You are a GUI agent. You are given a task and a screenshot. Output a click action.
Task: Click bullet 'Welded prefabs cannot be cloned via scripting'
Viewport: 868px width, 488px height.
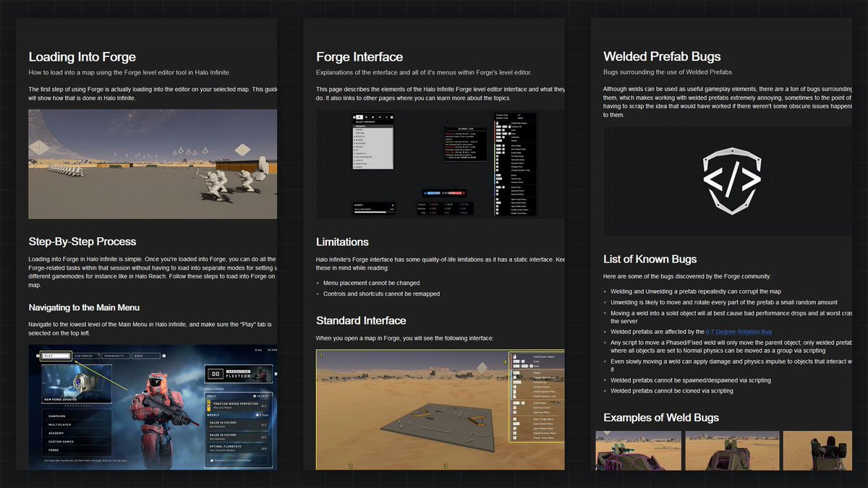tap(672, 390)
